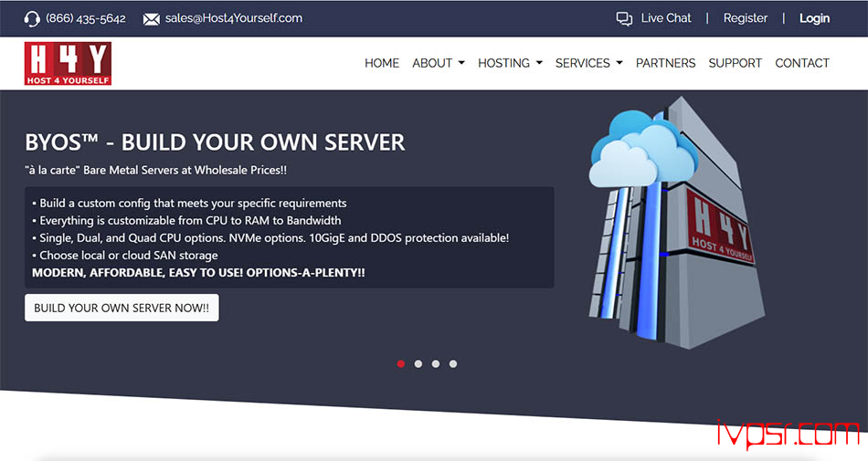Select the first carousel slide dot
This screenshot has width=868, height=461.
(x=401, y=363)
